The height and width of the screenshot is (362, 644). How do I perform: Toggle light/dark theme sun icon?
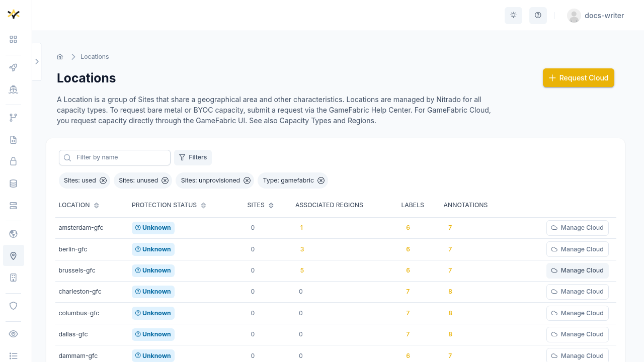tap(513, 15)
